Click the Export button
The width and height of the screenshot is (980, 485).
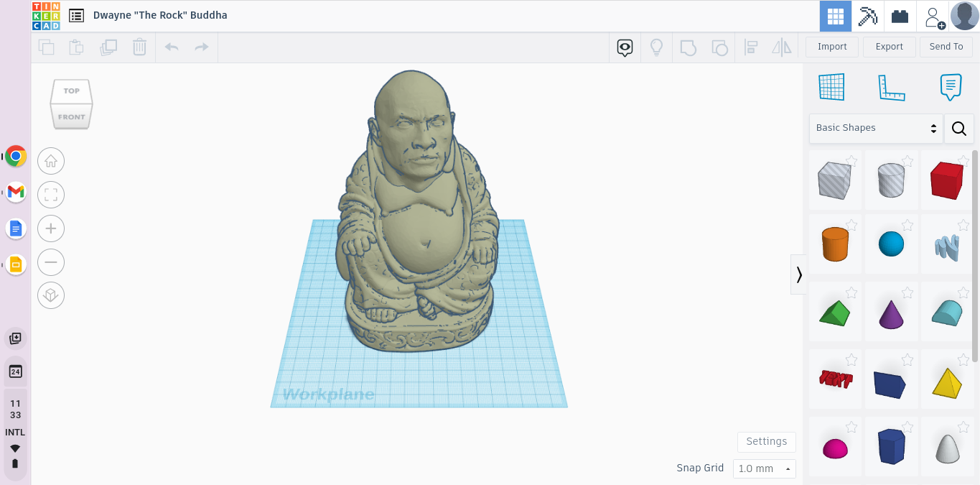889,47
